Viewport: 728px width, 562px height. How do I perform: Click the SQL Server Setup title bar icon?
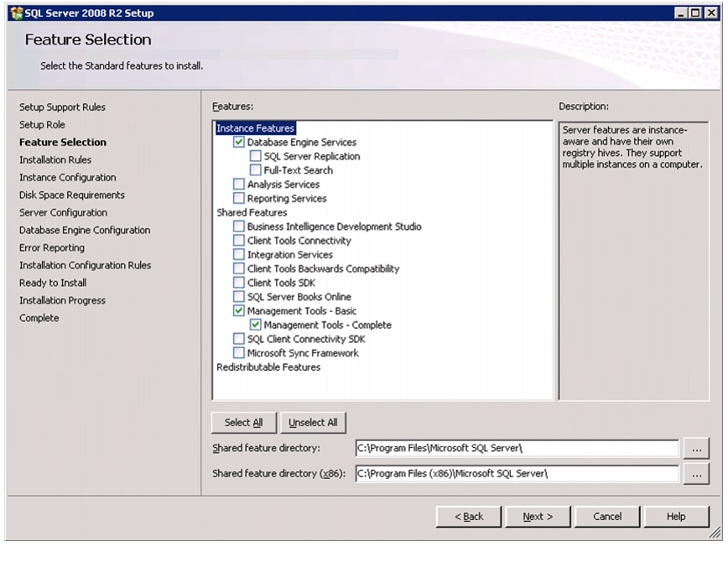click(x=17, y=13)
